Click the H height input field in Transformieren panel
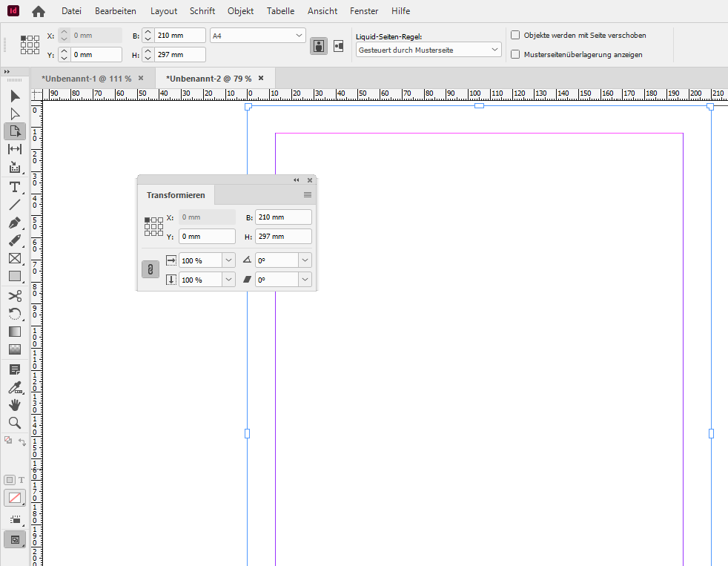Screen dimensions: 728x566 coord(283,236)
